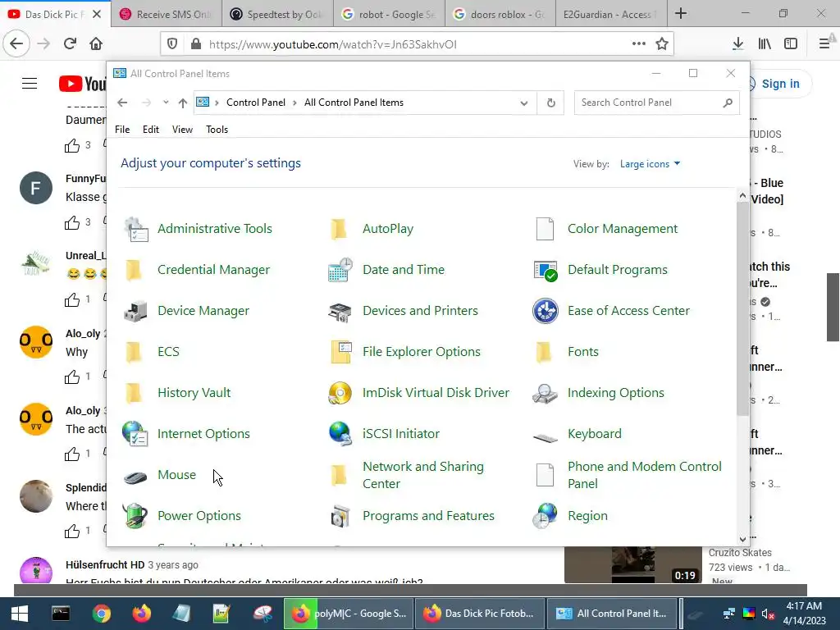Open the AutoPlay folder icon
This screenshot has height=630, width=840.
[339, 230]
